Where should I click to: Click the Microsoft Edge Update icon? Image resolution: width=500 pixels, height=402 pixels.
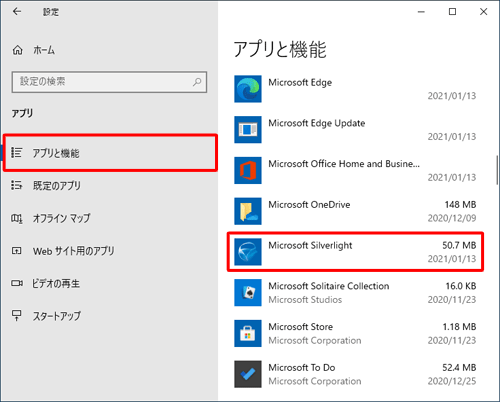click(x=248, y=130)
